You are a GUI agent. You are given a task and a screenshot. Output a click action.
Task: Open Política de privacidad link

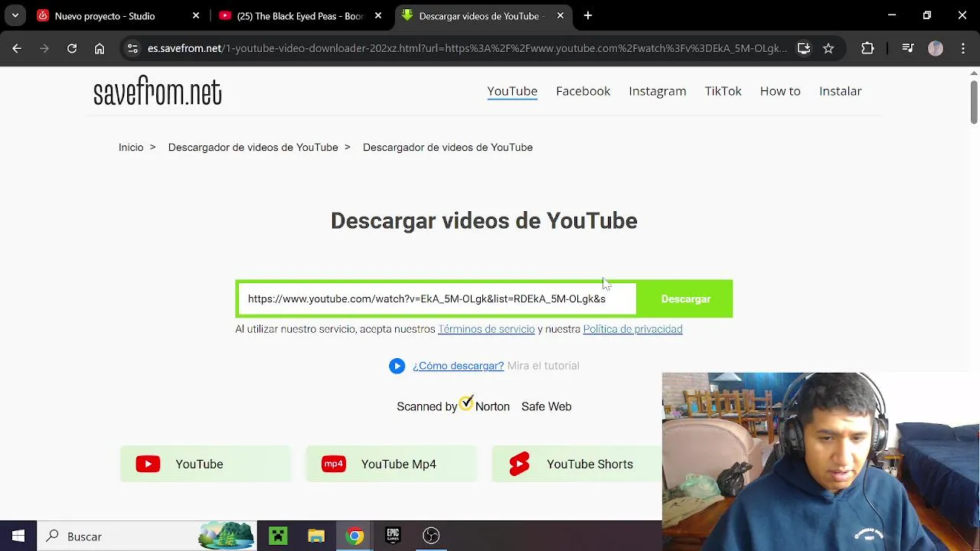coord(632,329)
